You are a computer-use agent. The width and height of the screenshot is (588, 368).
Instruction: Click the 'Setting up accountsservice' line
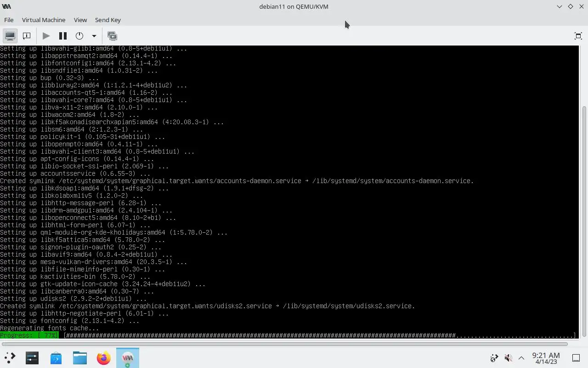coord(75,173)
